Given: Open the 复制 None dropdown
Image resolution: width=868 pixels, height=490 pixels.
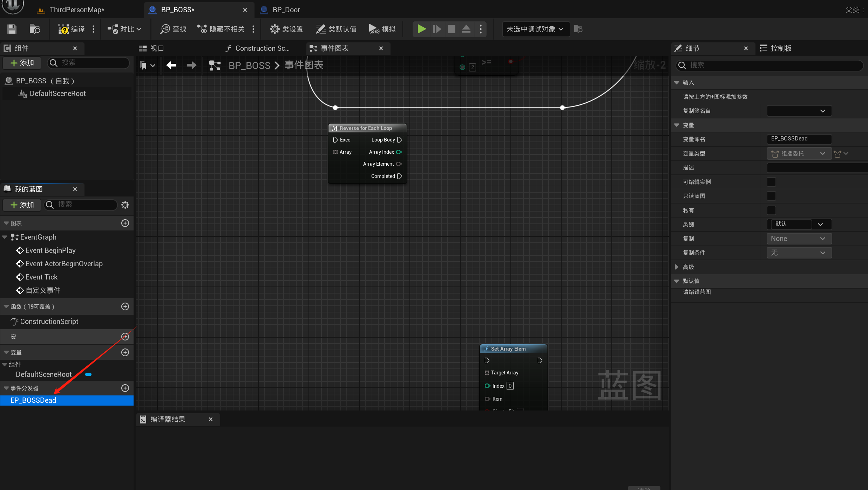Looking at the screenshot, I should point(799,239).
